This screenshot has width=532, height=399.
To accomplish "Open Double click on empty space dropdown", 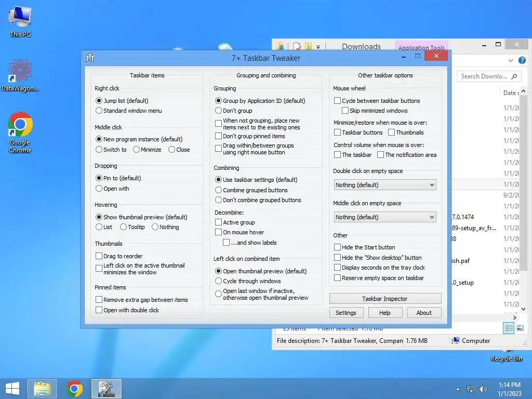I will coord(385,185).
